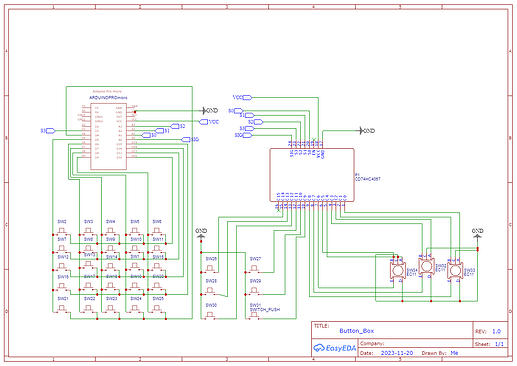Select the SW6 pushbutton symbol
517x366 pixels.
pos(157,231)
